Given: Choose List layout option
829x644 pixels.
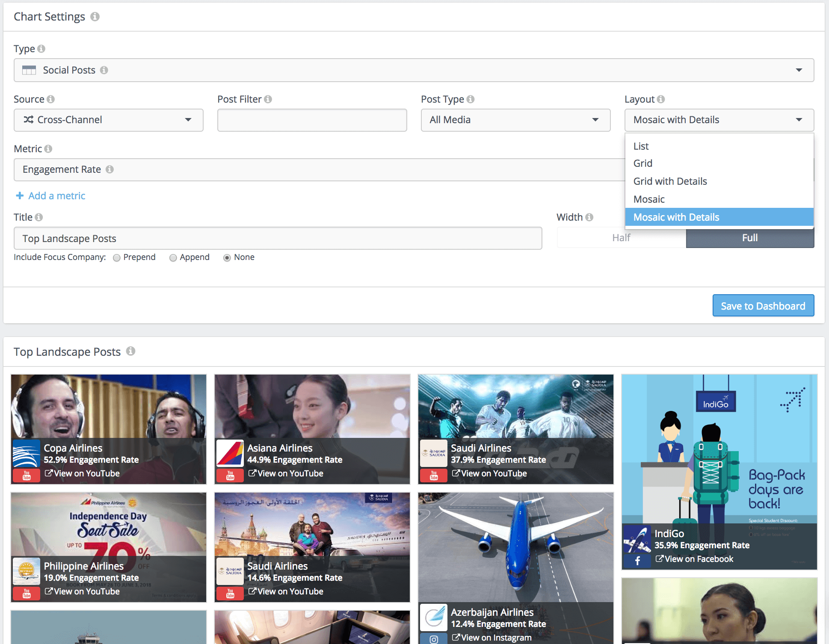Looking at the screenshot, I should pos(719,146).
